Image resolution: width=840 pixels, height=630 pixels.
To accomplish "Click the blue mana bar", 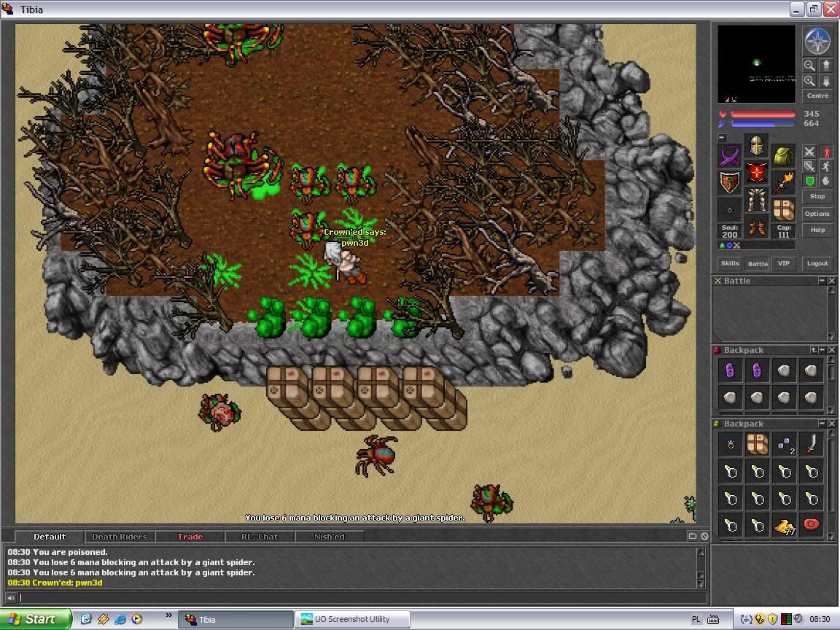I will 763,124.
